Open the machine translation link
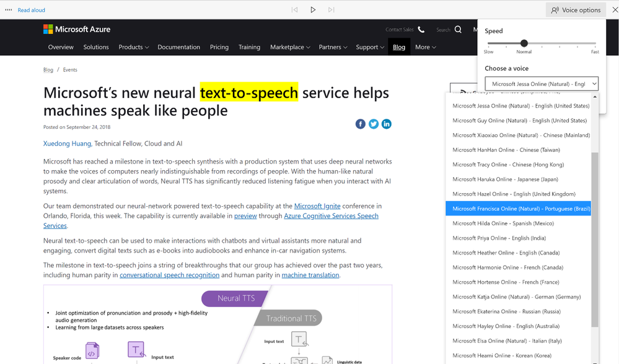 pos(310,275)
